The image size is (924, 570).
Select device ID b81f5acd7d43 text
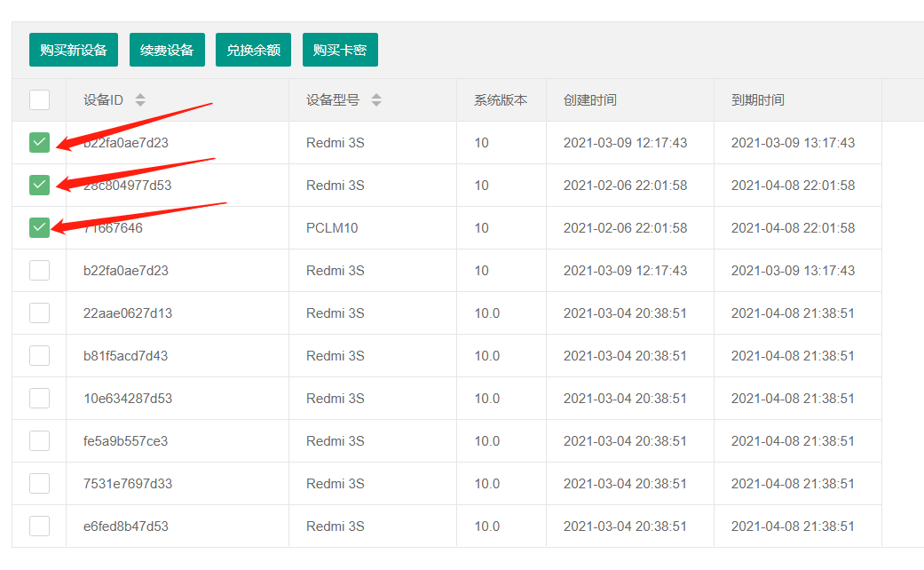click(x=125, y=355)
